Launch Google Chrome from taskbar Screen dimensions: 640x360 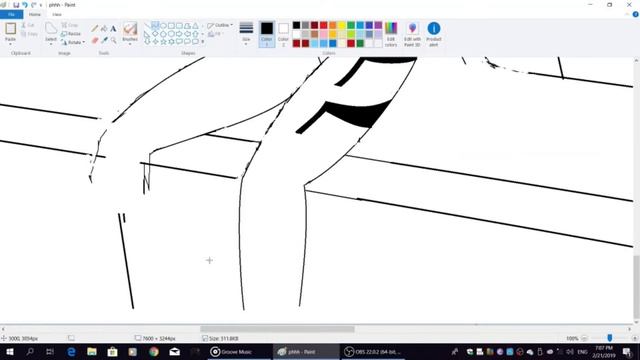click(x=154, y=352)
